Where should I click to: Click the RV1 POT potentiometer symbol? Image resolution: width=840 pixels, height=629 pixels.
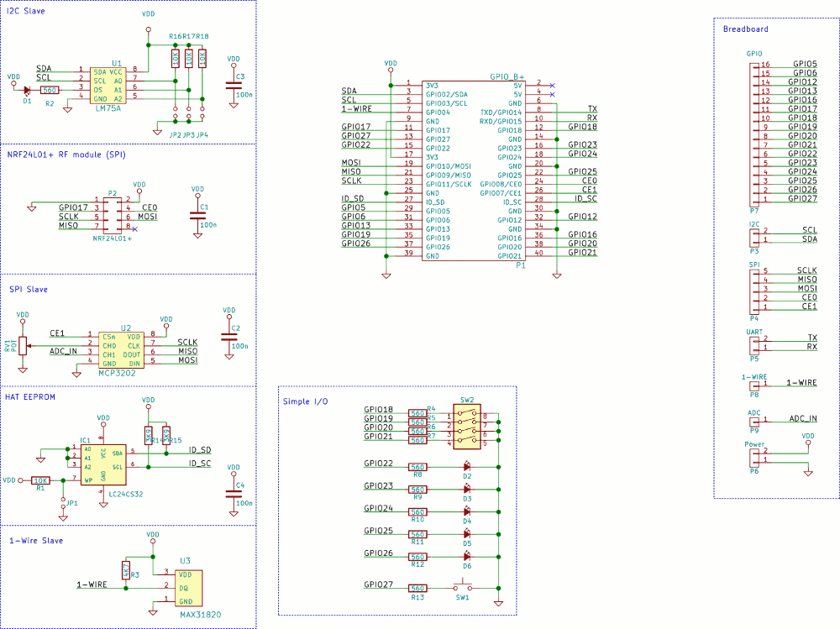(x=23, y=346)
